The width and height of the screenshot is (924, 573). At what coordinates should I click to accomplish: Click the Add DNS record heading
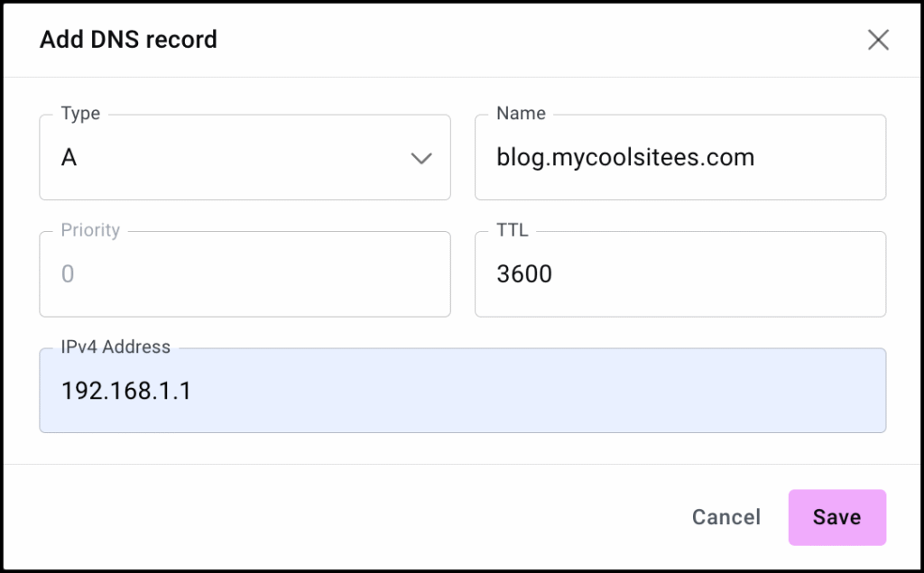coord(128,40)
